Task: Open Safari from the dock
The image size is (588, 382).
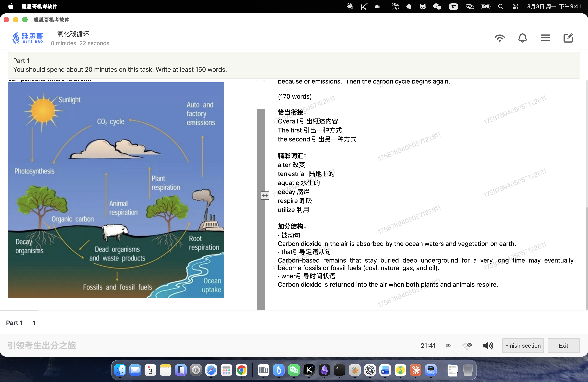Action: pos(211,370)
